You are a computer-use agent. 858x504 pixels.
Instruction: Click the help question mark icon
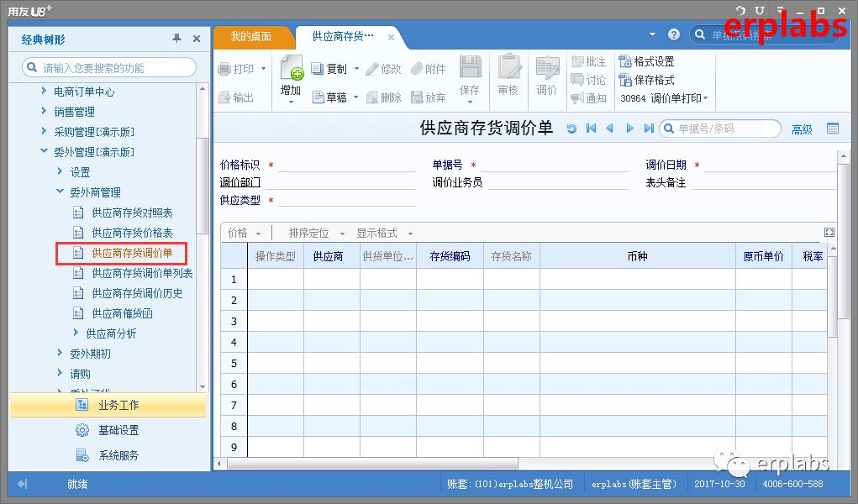click(x=674, y=34)
